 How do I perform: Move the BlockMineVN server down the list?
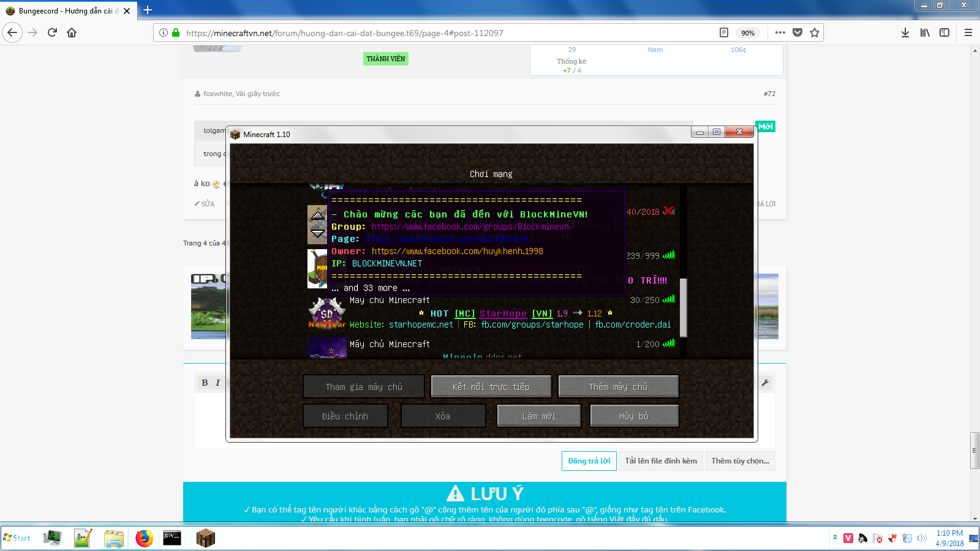click(x=318, y=234)
